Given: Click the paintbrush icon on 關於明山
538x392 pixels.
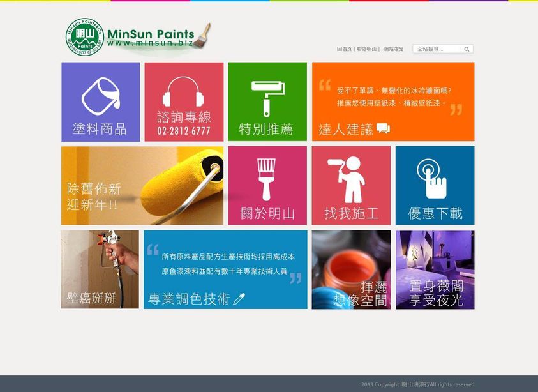Looking at the screenshot, I should [x=267, y=179].
